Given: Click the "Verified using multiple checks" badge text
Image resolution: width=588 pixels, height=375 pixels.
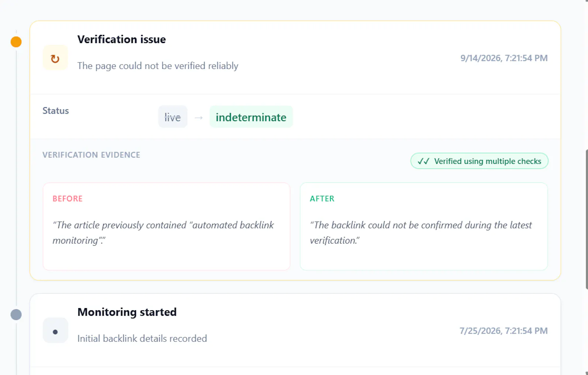Looking at the screenshot, I should pos(487,161).
